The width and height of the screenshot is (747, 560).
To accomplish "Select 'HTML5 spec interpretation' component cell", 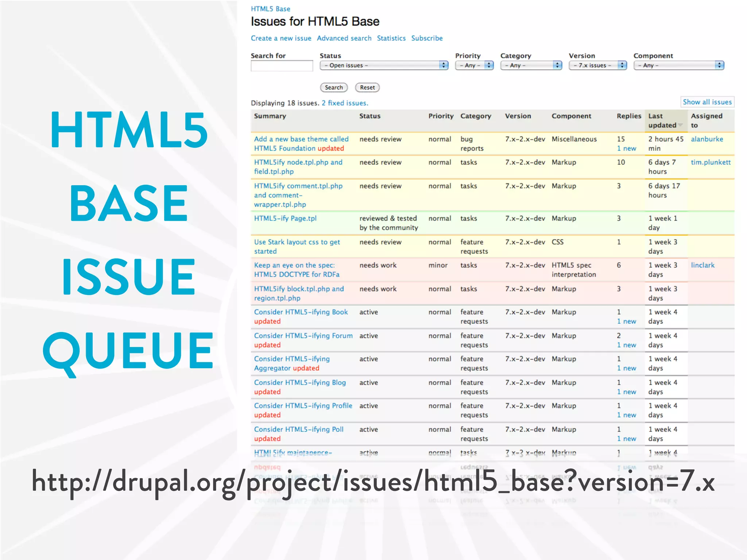I will pyautogui.click(x=574, y=270).
